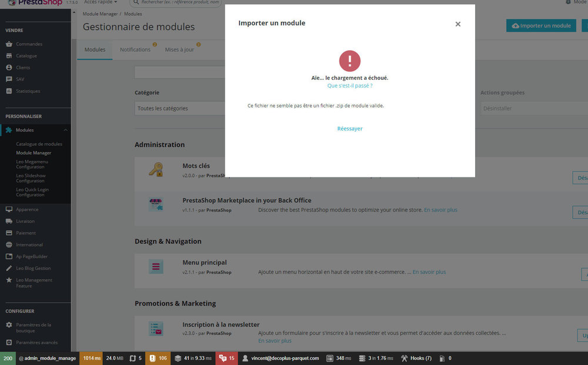Click the SAV chat icon
This screenshot has width=588, height=365.
point(9,79)
